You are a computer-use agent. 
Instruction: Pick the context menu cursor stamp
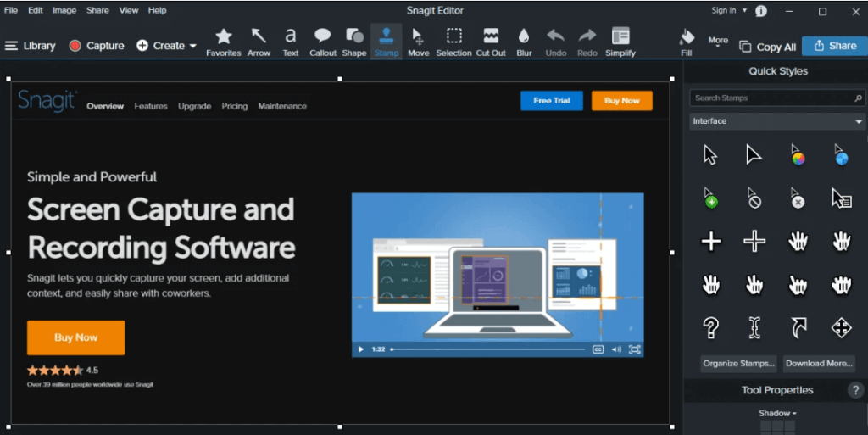[x=842, y=198]
